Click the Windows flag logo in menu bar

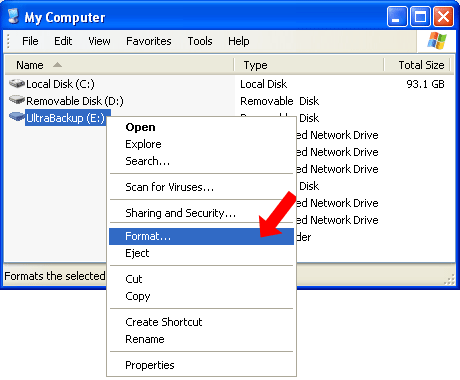pyautogui.click(x=437, y=41)
